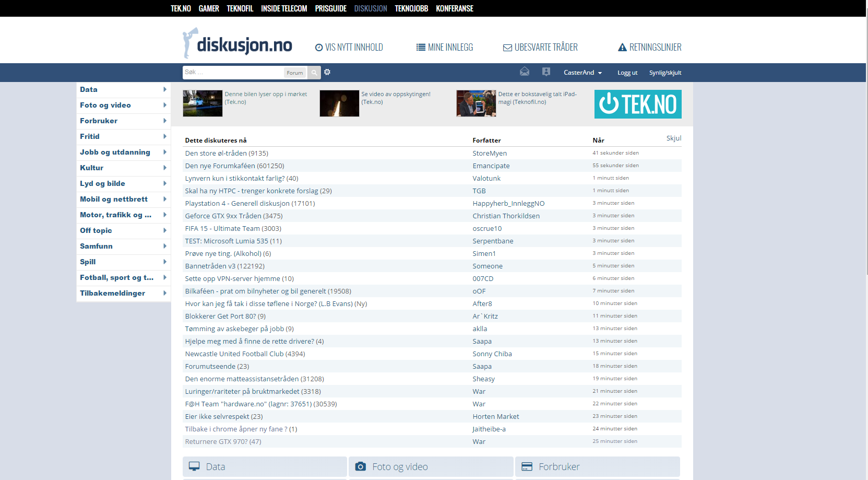
Task: Open the messages envelope icon
Action: pyautogui.click(x=525, y=72)
